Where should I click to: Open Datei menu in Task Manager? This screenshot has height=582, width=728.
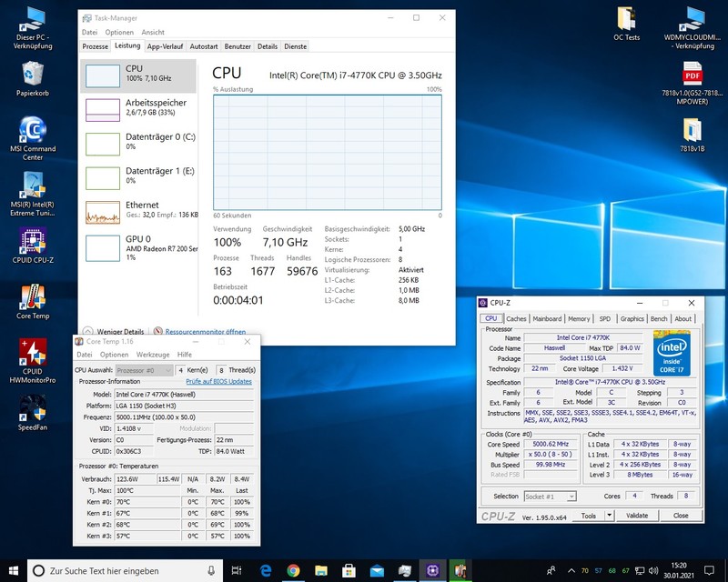[89, 32]
